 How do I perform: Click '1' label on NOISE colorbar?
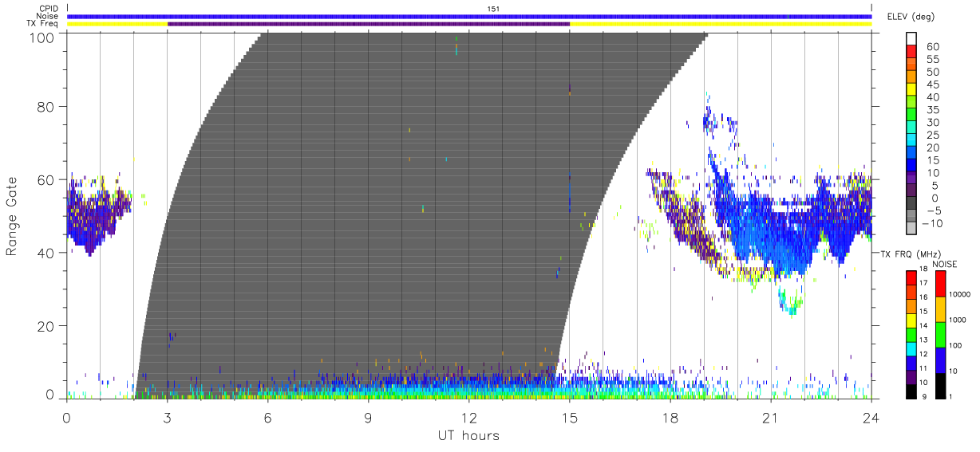tap(950, 397)
